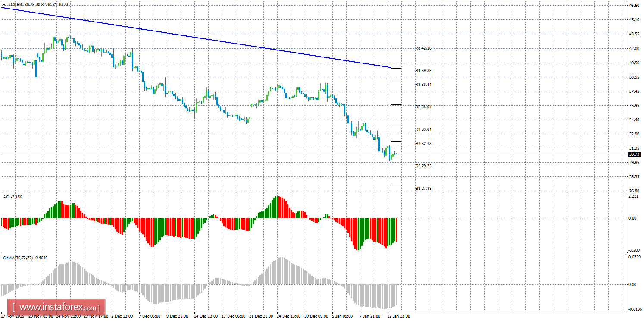Screen dimensions: 644x321
Task: Click the 2.221 AO scale value
Action: click(x=634, y=196)
